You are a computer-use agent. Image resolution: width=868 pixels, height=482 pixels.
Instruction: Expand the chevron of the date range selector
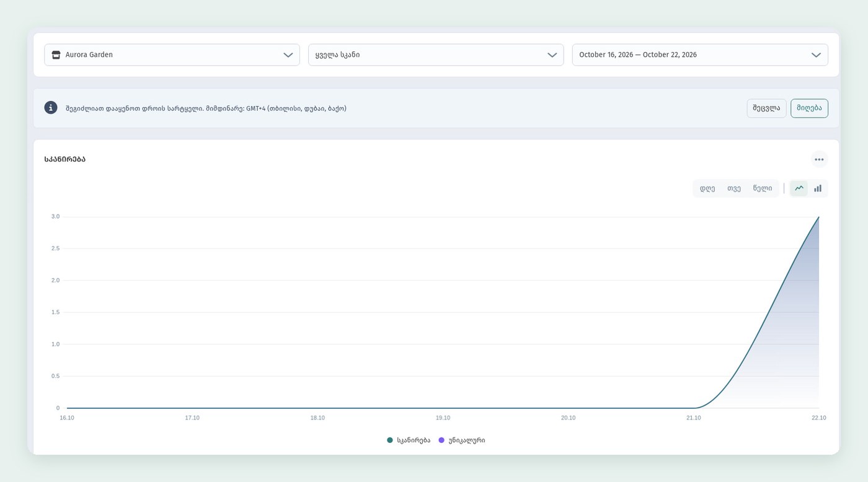click(817, 55)
